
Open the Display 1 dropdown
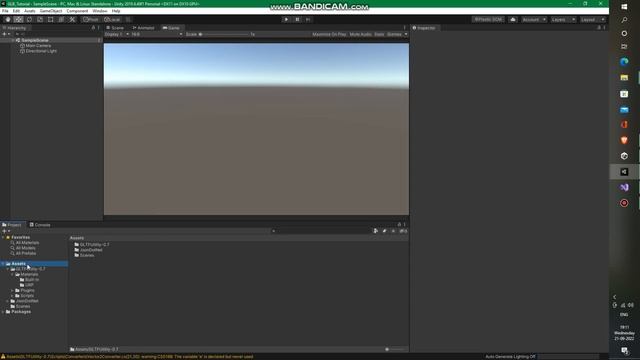(x=117, y=34)
